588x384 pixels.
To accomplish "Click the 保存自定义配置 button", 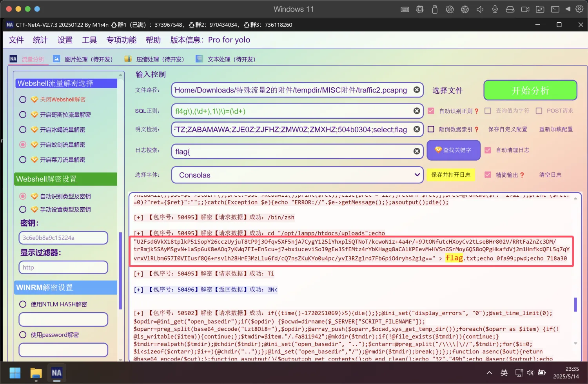I will tap(508, 129).
